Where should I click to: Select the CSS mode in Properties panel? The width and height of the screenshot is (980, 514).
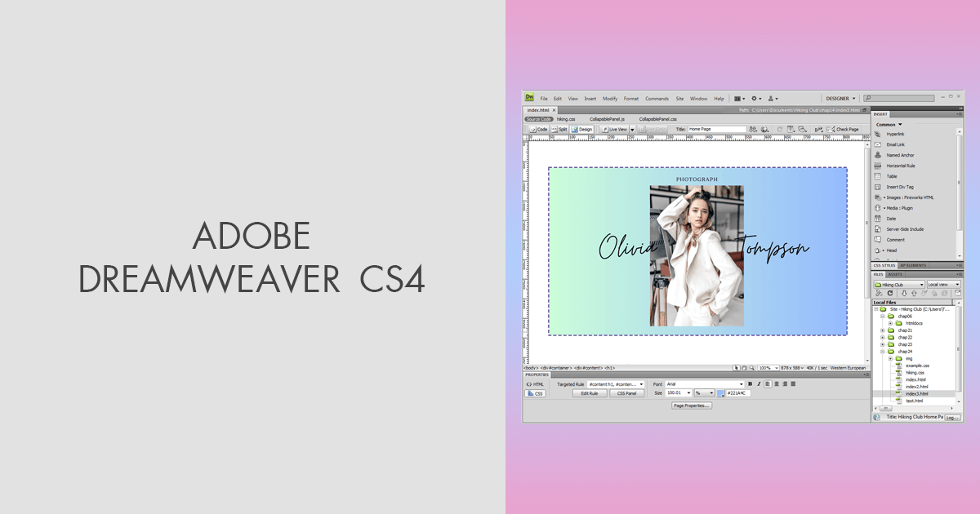click(x=535, y=393)
